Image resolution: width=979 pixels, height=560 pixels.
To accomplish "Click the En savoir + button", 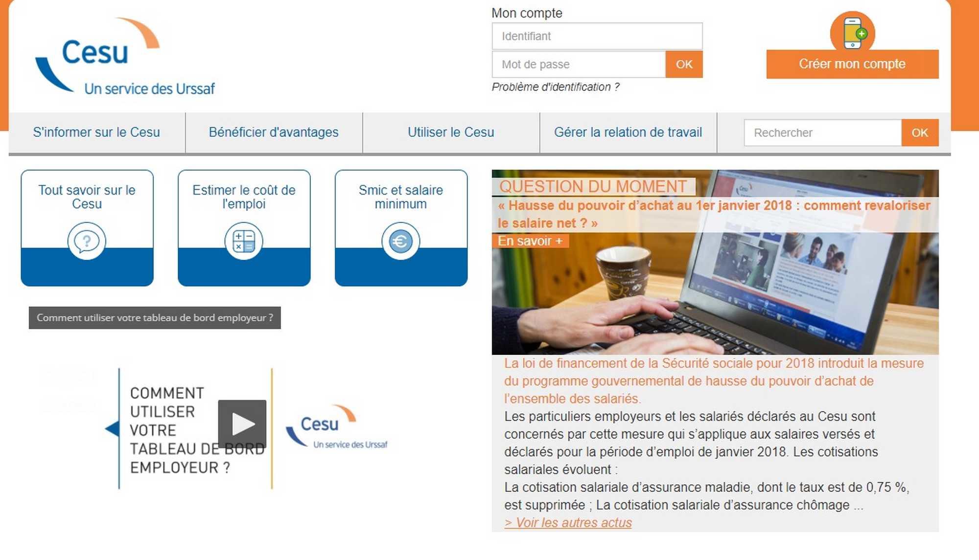I will click(530, 241).
